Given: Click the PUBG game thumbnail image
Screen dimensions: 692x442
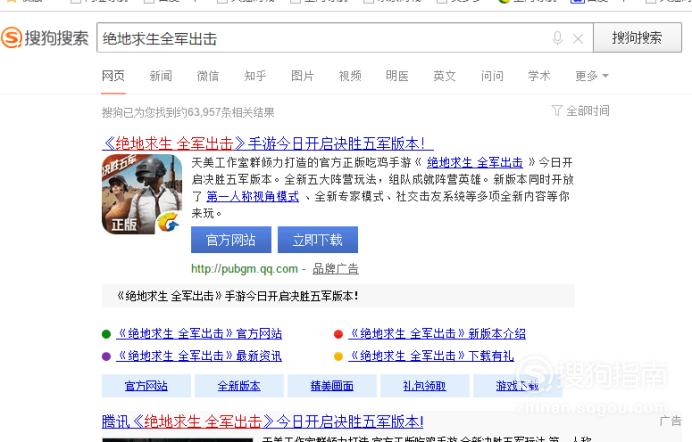Looking at the screenshot, I should [x=142, y=194].
